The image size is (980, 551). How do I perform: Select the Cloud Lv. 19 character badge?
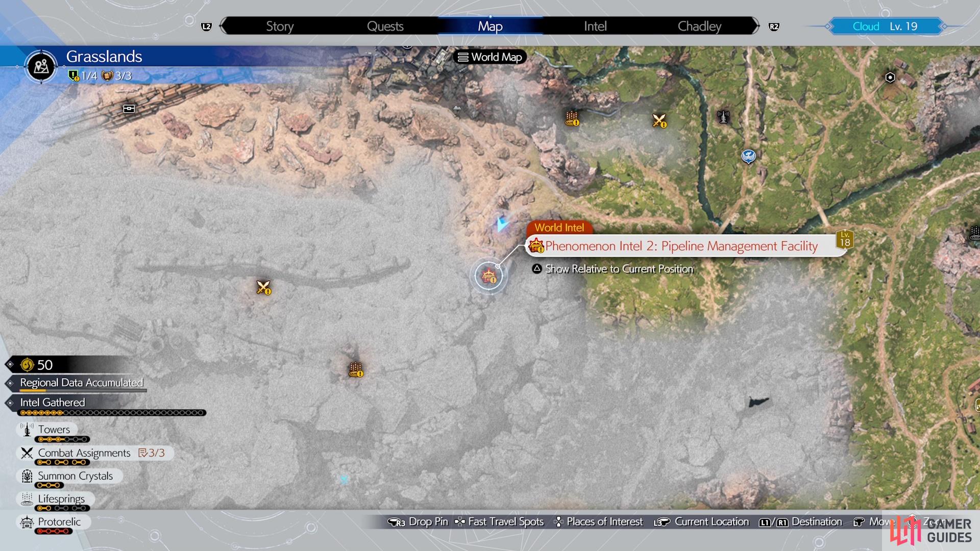885,26
